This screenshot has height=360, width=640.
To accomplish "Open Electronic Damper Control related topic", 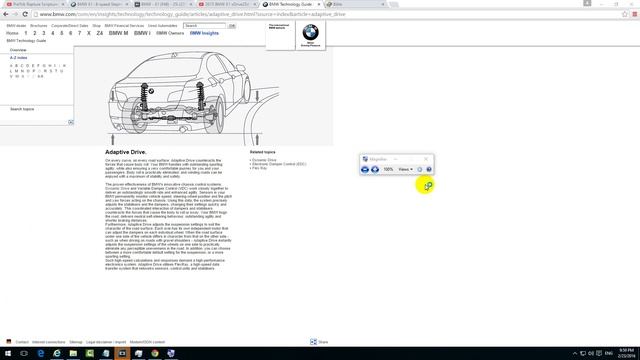I will click(x=279, y=164).
